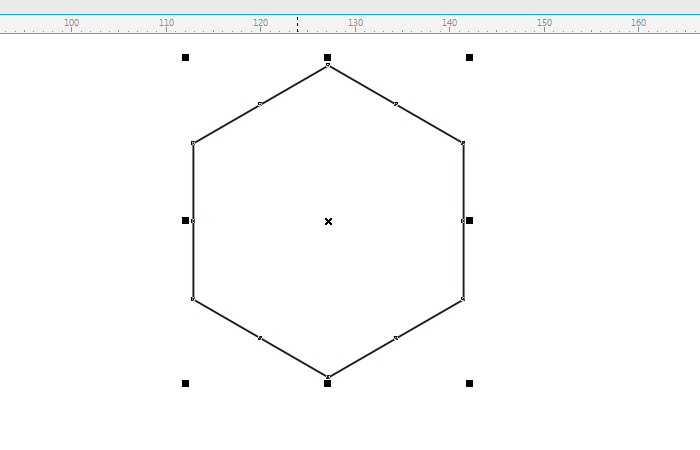Select the hexagon's lower-left vertex node

pyautogui.click(x=193, y=299)
